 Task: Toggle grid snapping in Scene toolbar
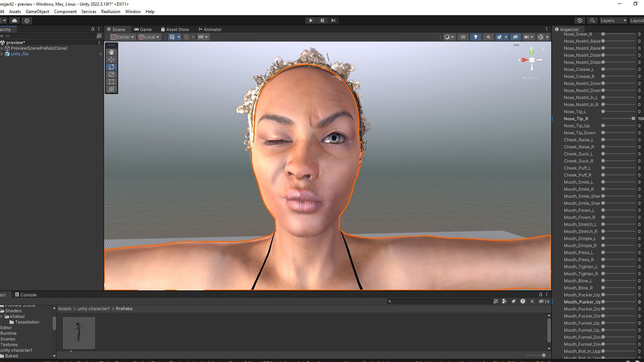coord(186,37)
